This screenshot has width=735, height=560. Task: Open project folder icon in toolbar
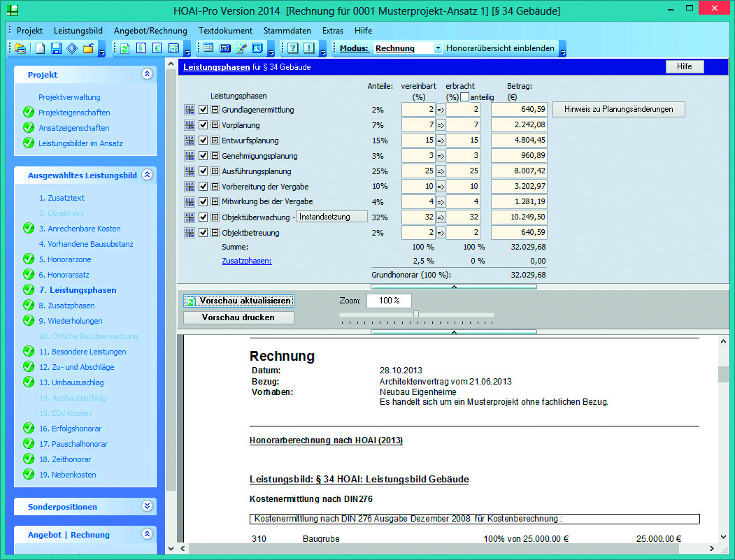tap(20, 48)
